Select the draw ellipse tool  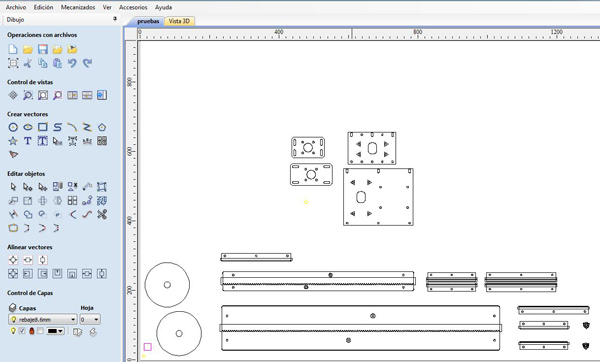[x=28, y=127]
